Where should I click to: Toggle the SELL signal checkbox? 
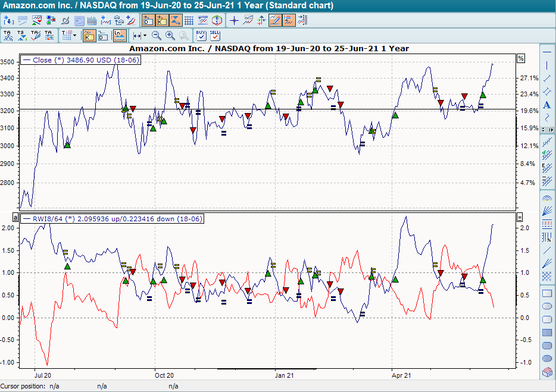pyautogui.click(x=214, y=37)
